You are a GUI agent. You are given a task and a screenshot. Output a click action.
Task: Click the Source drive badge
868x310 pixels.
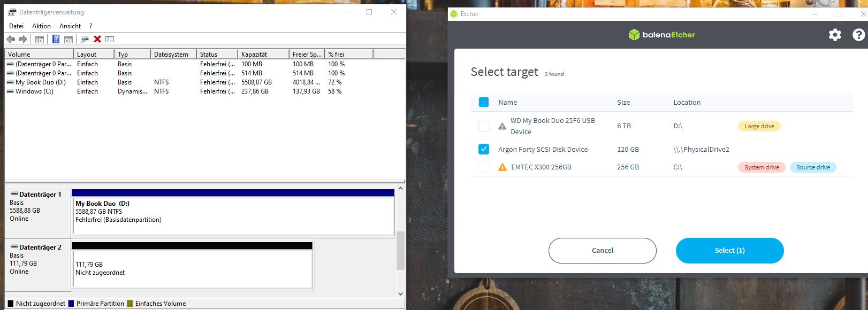(x=813, y=167)
